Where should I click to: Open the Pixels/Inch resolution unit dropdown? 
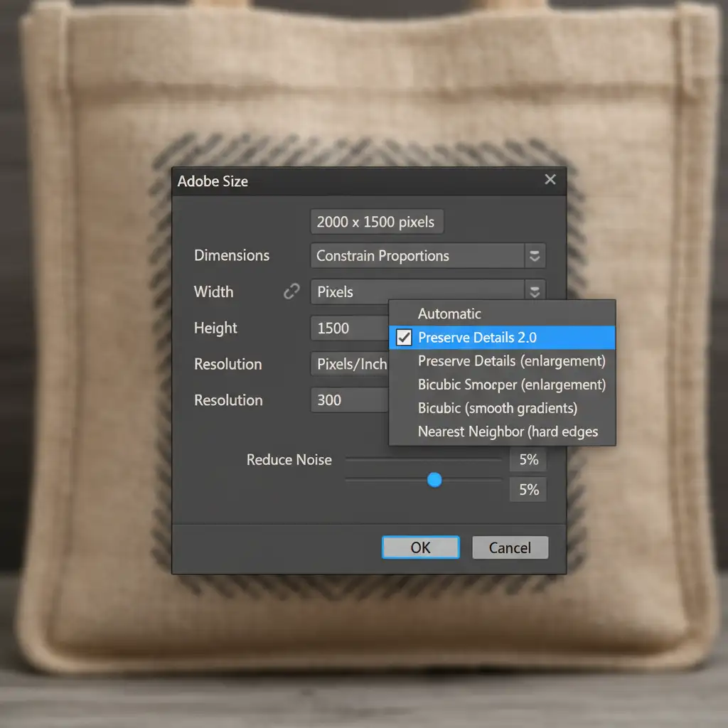point(350,364)
